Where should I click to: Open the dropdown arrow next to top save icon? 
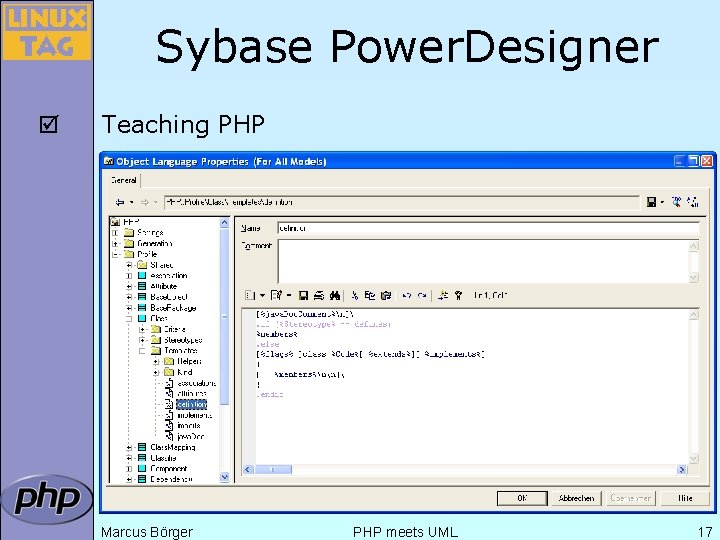pyautogui.click(x=662, y=202)
